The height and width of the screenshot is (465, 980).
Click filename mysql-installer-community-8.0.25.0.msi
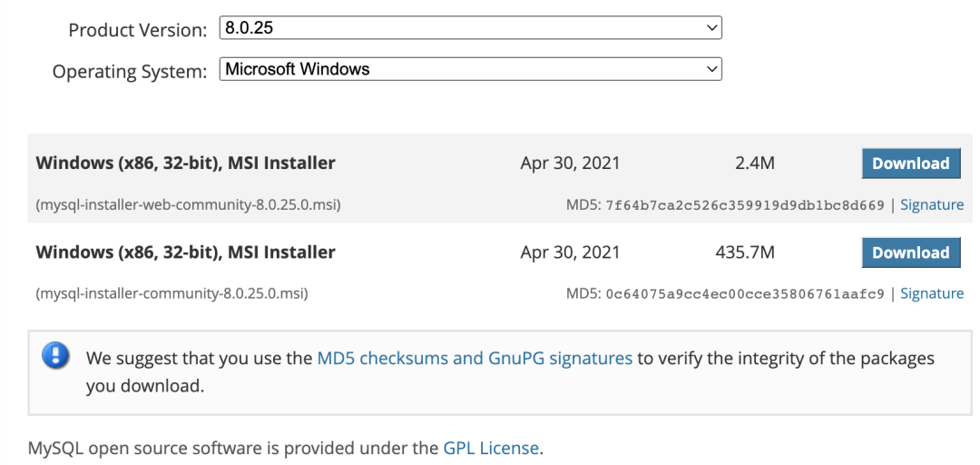coord(171,293)
